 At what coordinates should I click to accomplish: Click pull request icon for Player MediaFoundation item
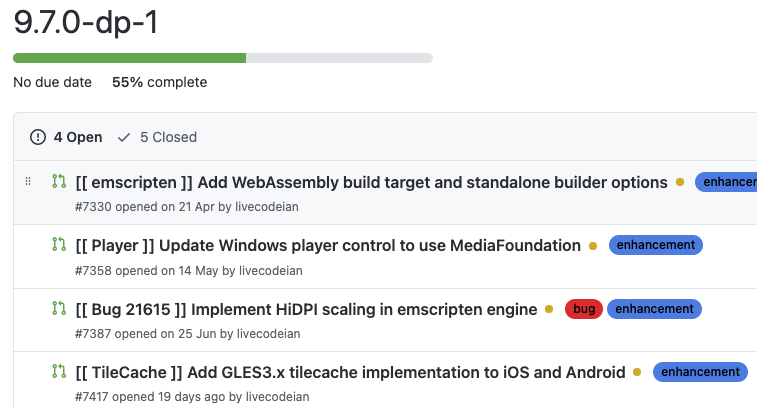[59, 244]
